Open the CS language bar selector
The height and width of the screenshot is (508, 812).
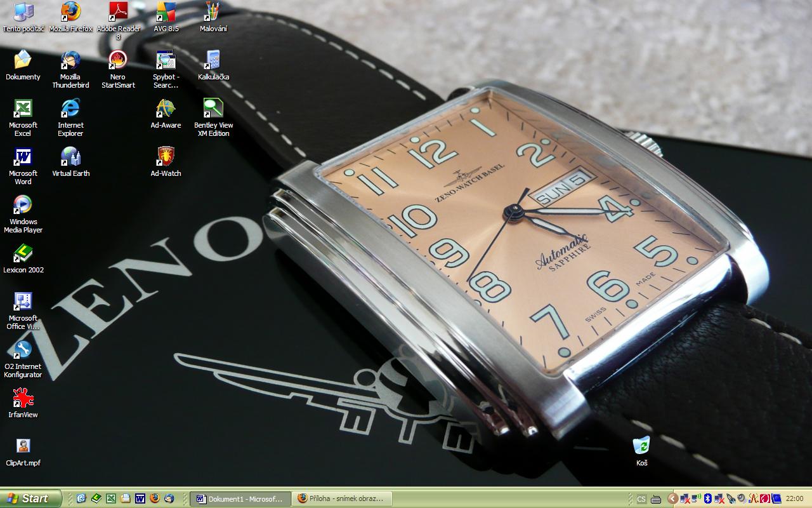tap(641, 498)
